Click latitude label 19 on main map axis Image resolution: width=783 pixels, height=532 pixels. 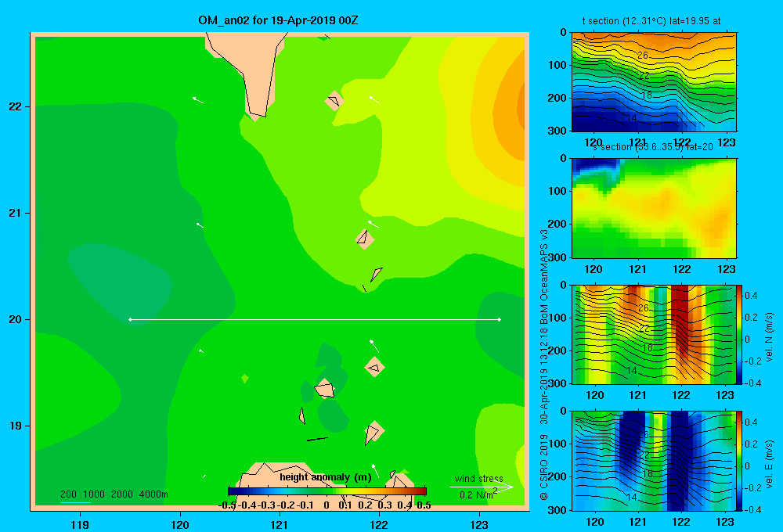(x=16, y=426)
